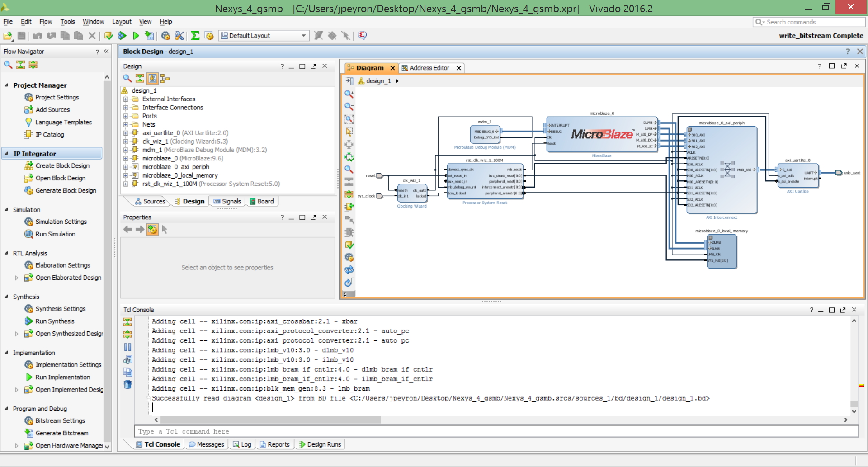Image resolution: width=868 pixels, height=467 pixels.
Task: Clear the Tcl Console with trash icon
Action: tap(127, 384)
